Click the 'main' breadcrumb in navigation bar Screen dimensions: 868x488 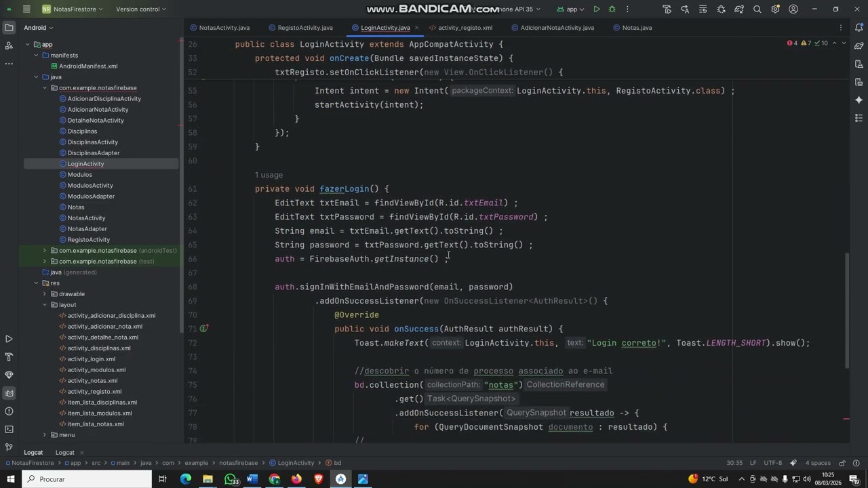pyautogui.click(x=123, y=463)
